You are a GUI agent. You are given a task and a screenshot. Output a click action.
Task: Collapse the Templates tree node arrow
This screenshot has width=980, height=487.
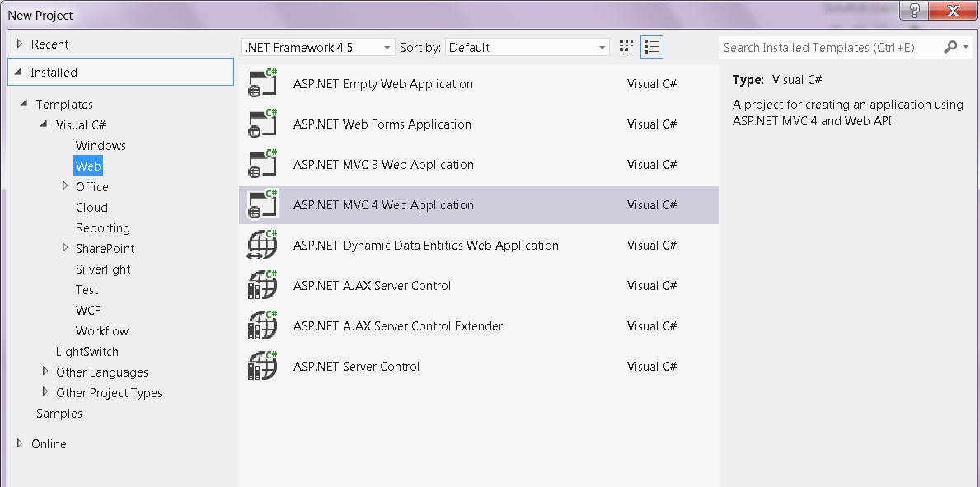point(24,103)
